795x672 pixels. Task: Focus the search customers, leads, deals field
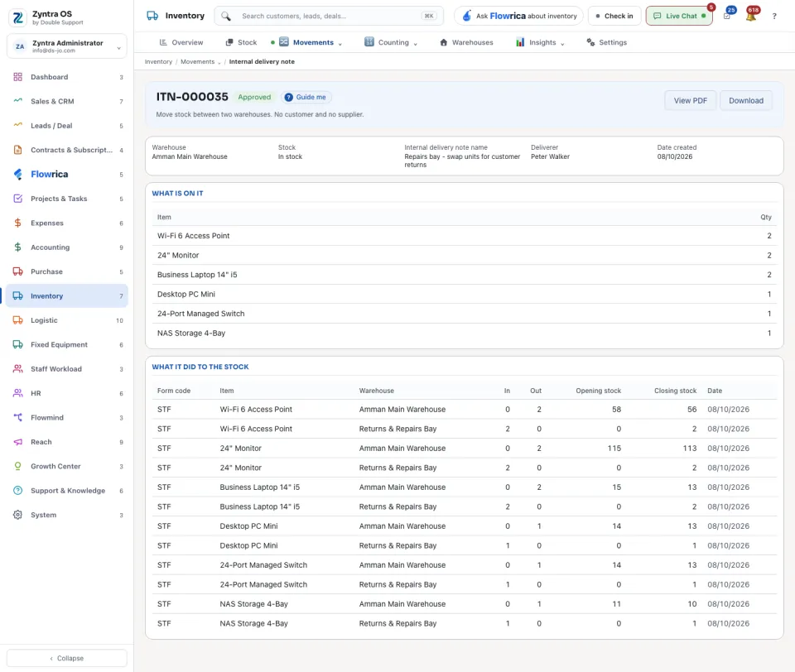(x=329, y=17)
